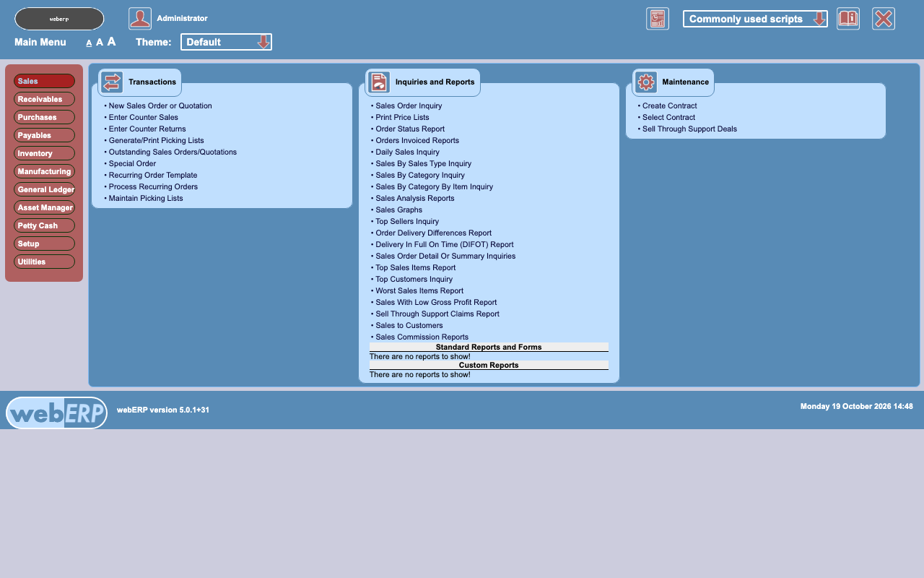Click the Administrator user profile icon
This screenshot has width=924, height=578.
[140, 19]
